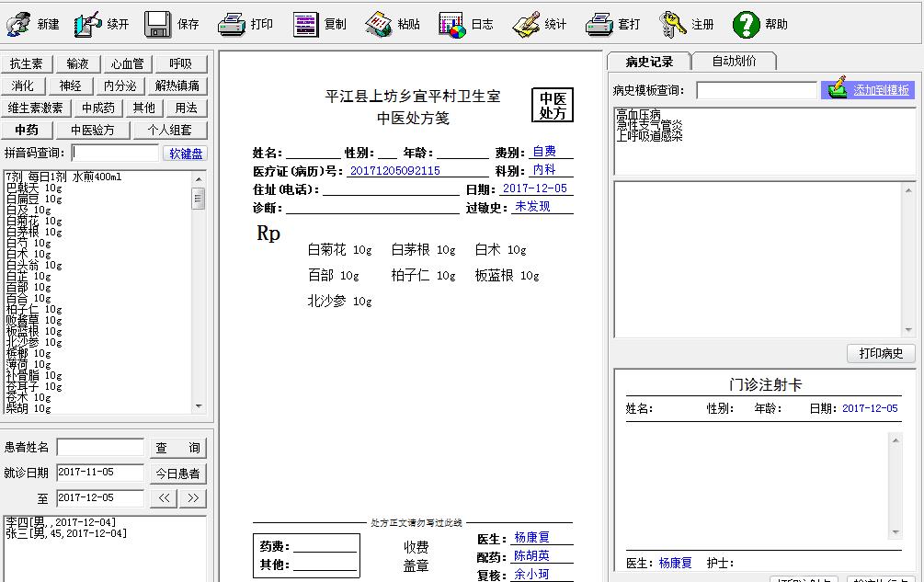Click the 打印 printer icon

231,24
